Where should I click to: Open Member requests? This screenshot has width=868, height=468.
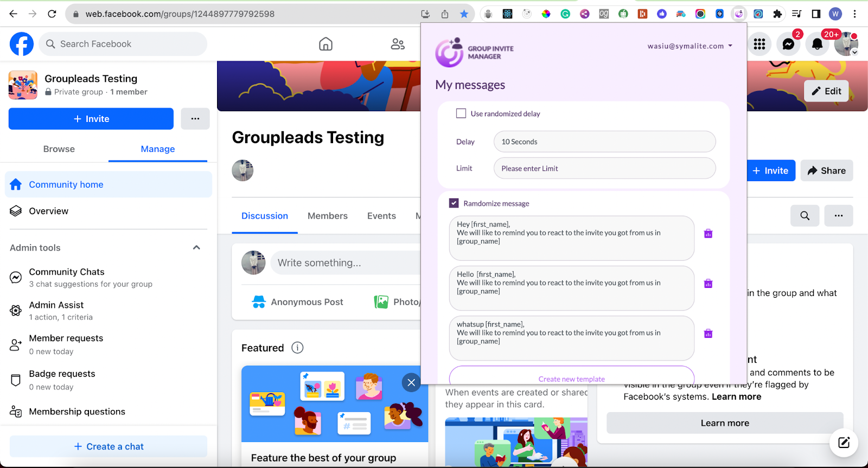click(x=108, y=344)
